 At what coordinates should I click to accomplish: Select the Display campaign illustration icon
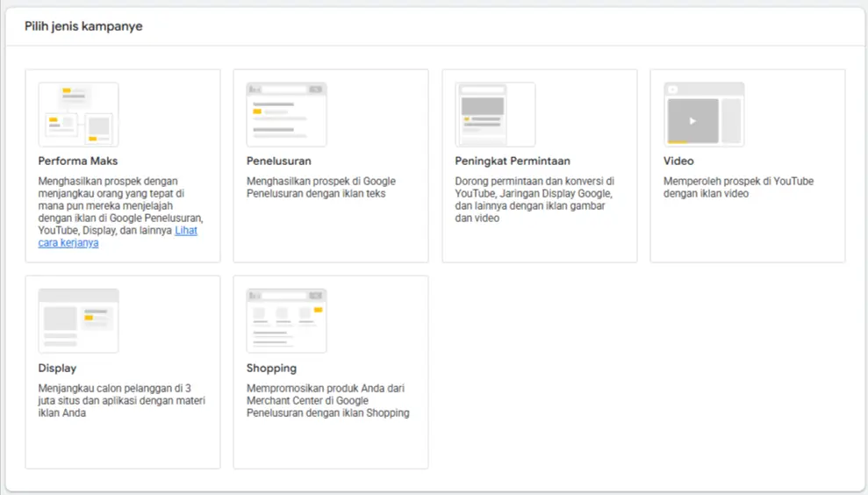[78, 321]
